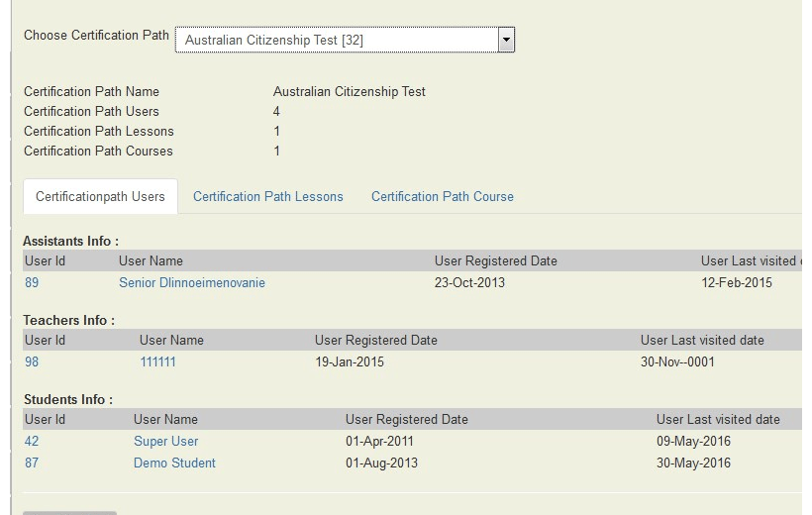Screen dimensions: 812x515
Task: Click registered date 01-Aug-2013
Action: click(381, 463)
